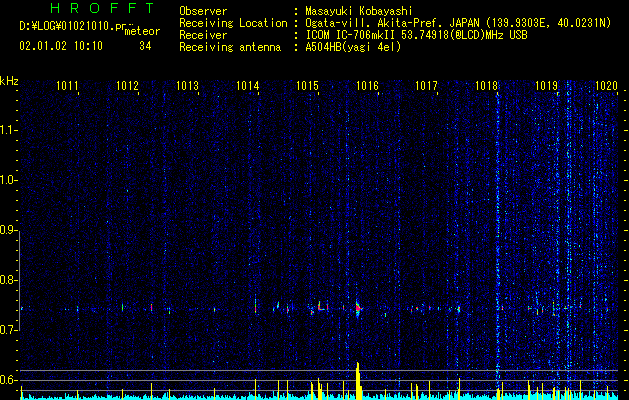Click the kHz axis unit label
Viewport: 629px width, 400px height.
[9, 81]
